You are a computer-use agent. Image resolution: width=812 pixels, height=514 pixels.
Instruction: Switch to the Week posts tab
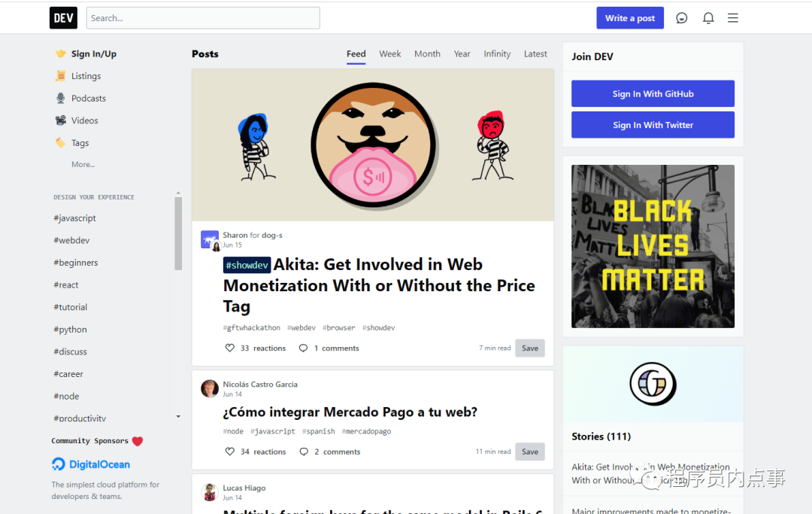pyautogui.click(x=390, y=54)
